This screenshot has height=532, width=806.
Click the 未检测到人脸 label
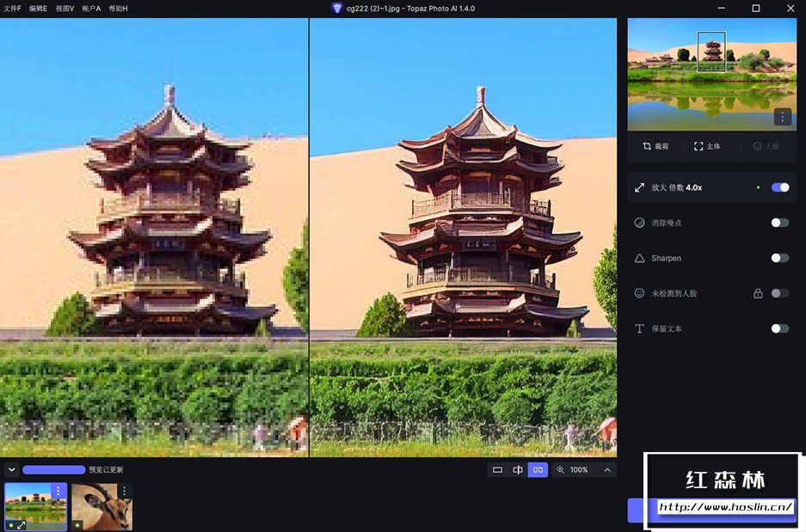tap(674, 293)
